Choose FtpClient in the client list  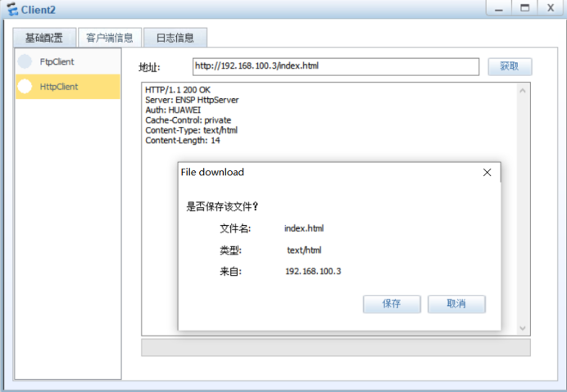point(68,61)
